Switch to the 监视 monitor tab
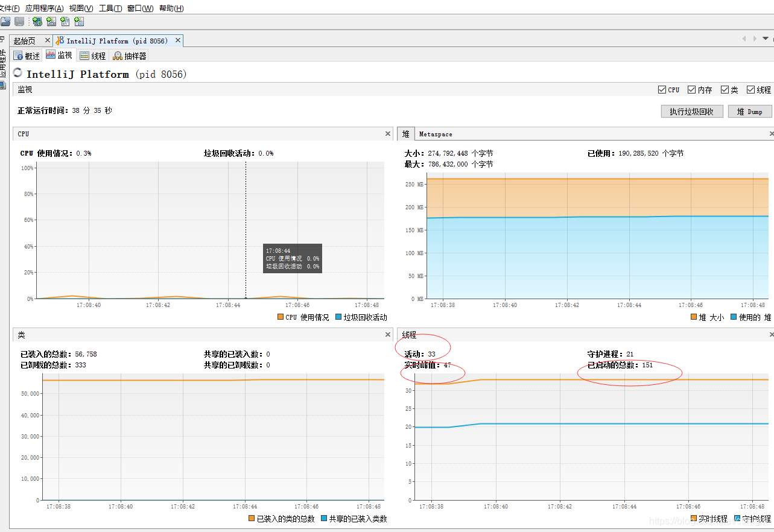 pos(59,55)
